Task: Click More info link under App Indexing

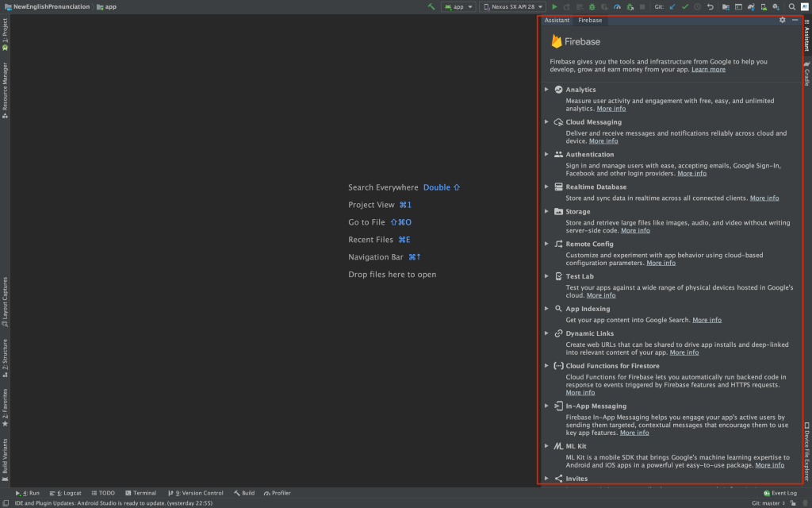Action: [x=707, y=320]
